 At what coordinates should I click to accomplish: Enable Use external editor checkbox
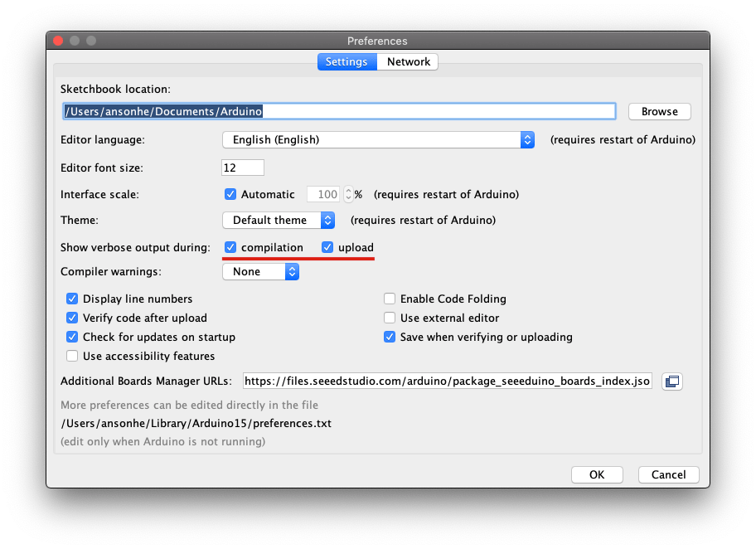click(x=390, y=318)
